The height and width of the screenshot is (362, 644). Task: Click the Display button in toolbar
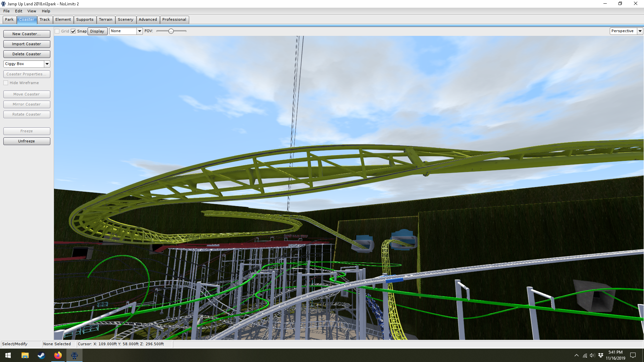coord(97,31)
